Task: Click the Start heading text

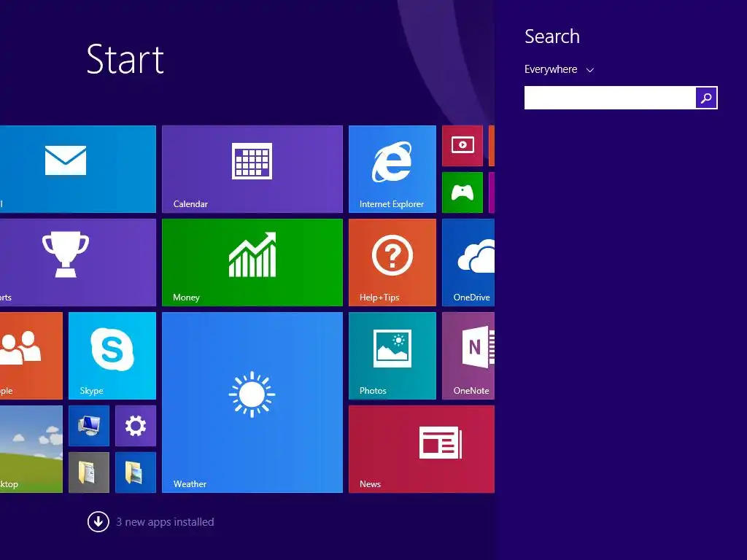Action: tap(125, 60)
